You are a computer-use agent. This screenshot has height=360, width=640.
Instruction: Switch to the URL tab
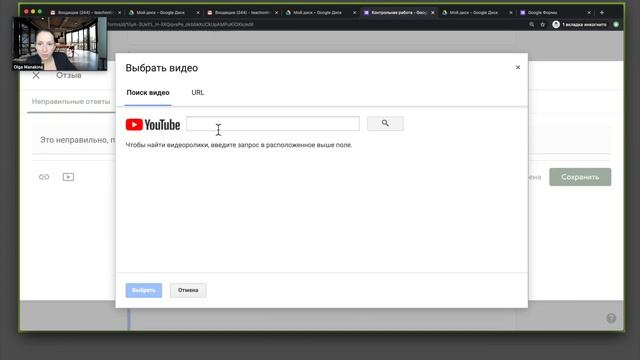coord(198,93)
